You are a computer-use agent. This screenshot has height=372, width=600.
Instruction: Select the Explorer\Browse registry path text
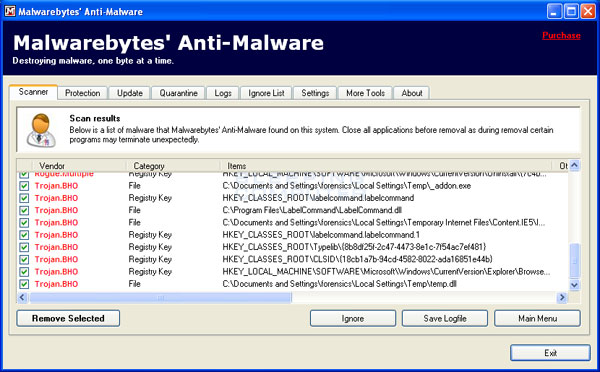click(x=386, y=272)
